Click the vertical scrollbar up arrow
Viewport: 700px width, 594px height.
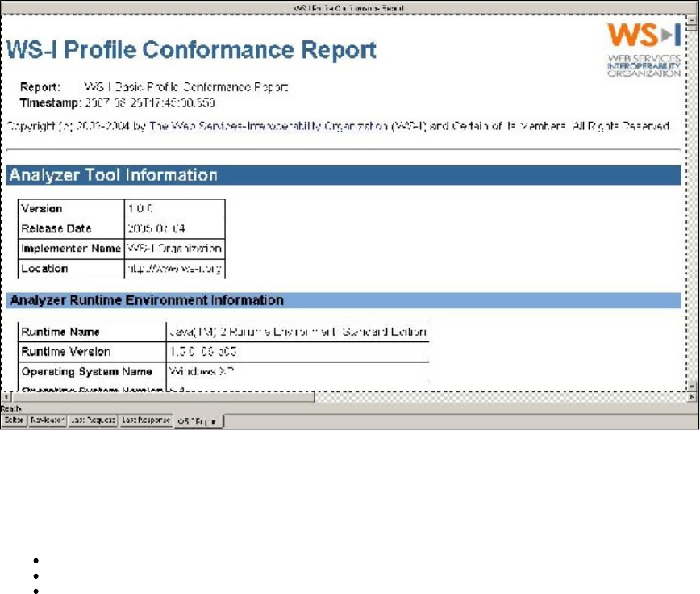(x=692, y=19)
